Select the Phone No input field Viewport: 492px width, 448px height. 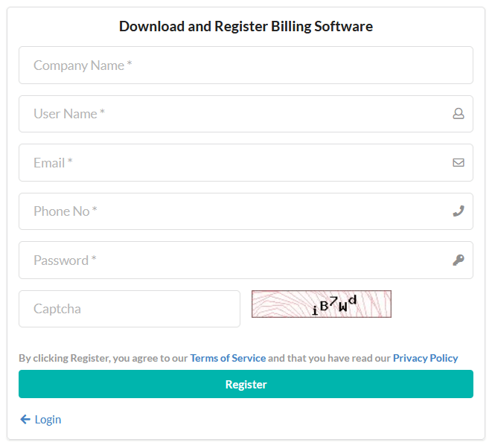coord(246,211)
